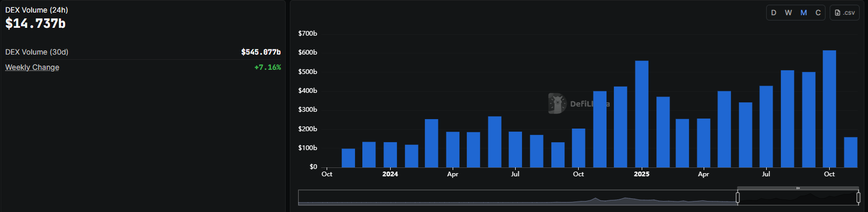
Task: Click the unselected area of range timeline
Action: [517, 197]
